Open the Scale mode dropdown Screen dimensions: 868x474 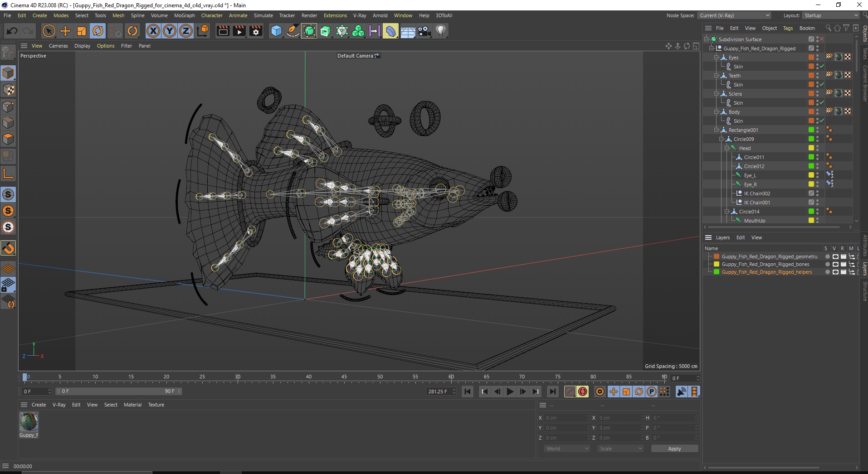[620, 449]
